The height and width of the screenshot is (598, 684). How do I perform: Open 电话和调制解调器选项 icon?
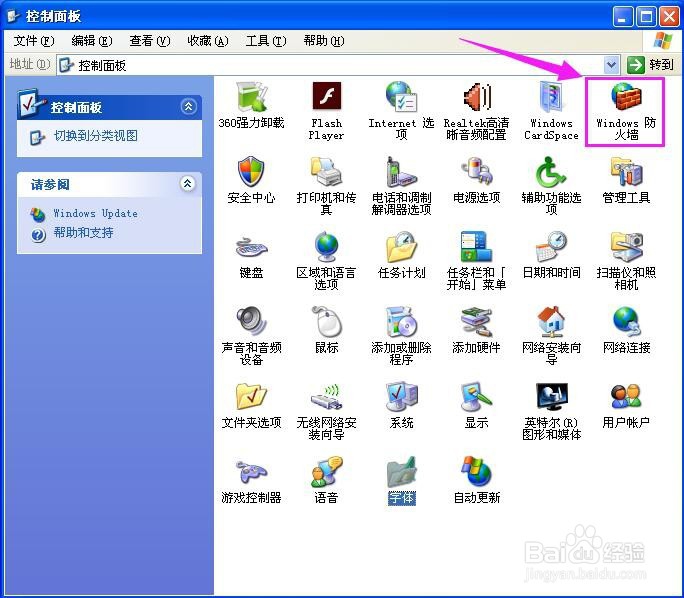click(x=401, y=171)
